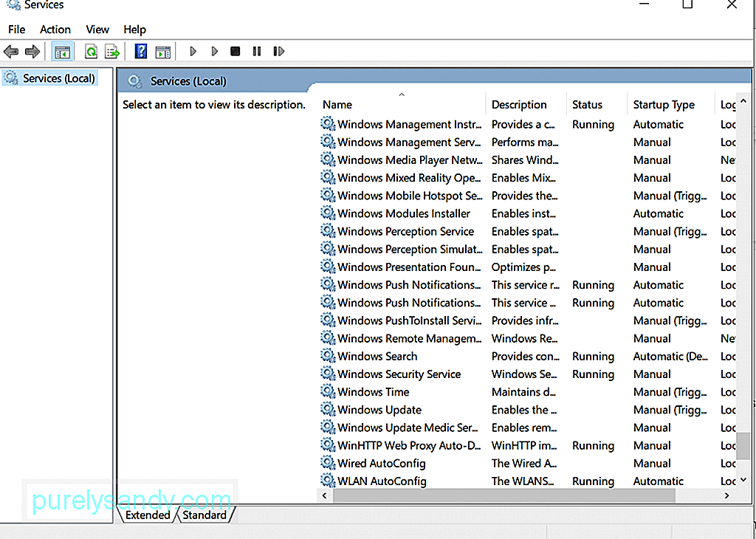This screenshot has width=756, height=539.
Task: Click gear icon of Windows Mobile Hotspot Service
Action: 328,195
